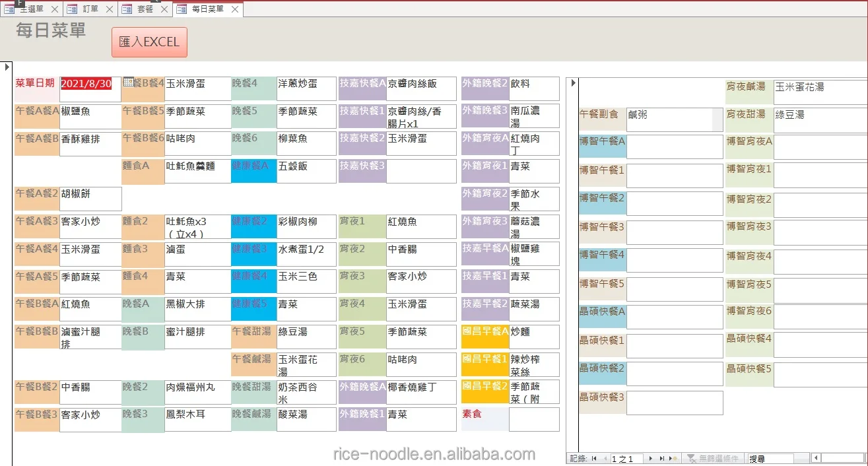This screenshot has height=466, width=868.
Task: Select subform record selector arrow
Action: [x=573, y=83]
